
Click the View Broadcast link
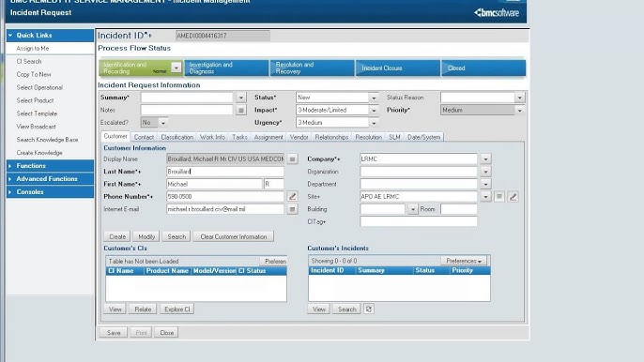36,127
